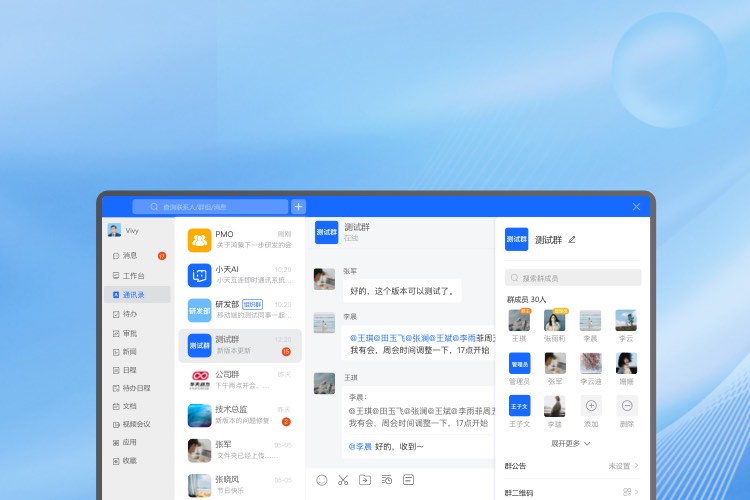This screenshot has width=750, height=500.
Task: Click the @李晨 mention in 王琪's reply
Action: coord(360,446)
